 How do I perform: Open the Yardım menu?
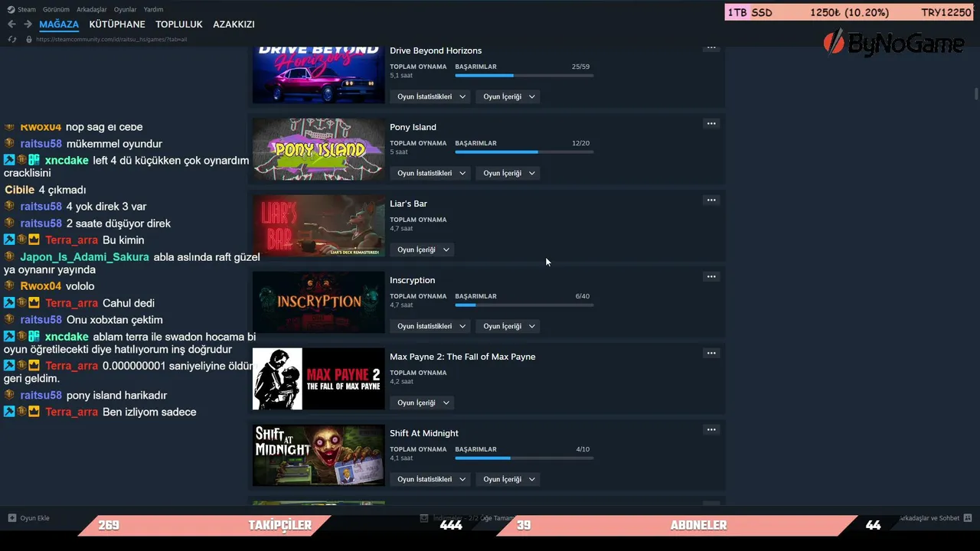pos(153,9)
